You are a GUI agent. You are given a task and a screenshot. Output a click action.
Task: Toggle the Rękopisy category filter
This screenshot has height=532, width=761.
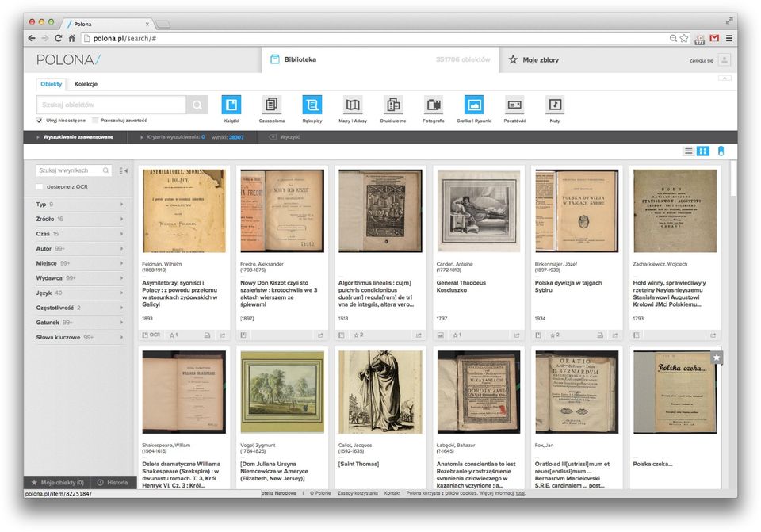point(312,105)
